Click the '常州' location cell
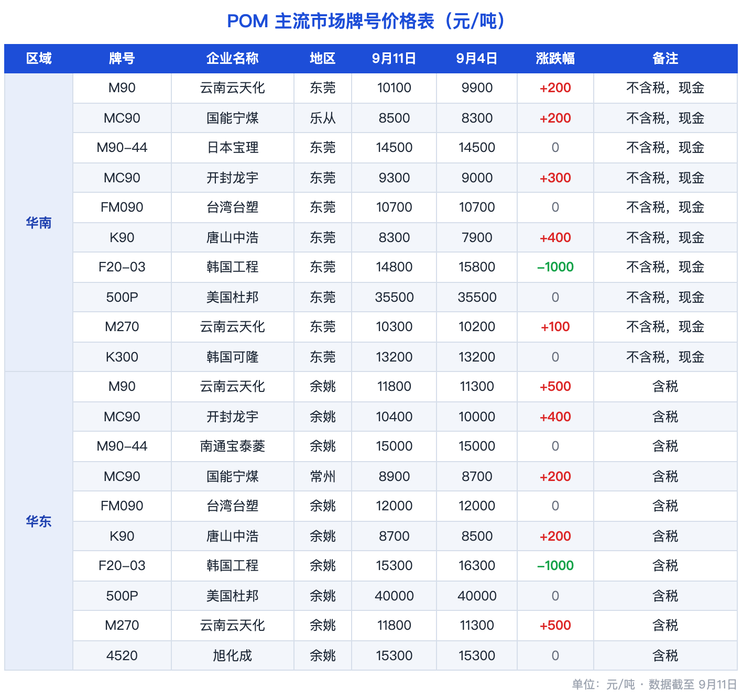The height and width of the screenshot is (700, 742). click(x=323, y=476)
